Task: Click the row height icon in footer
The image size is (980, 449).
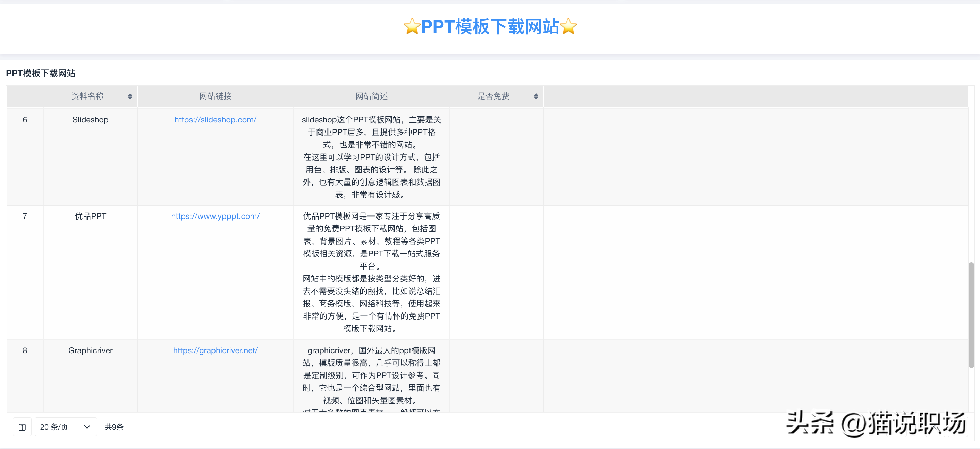Action: (x=22, y=427)
